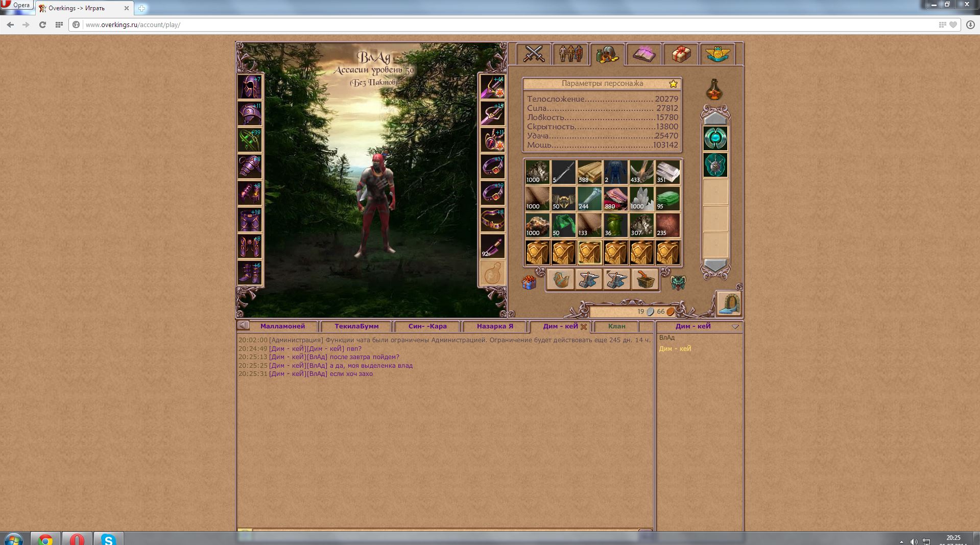Select the dagger stack of 92

(492, 246)
